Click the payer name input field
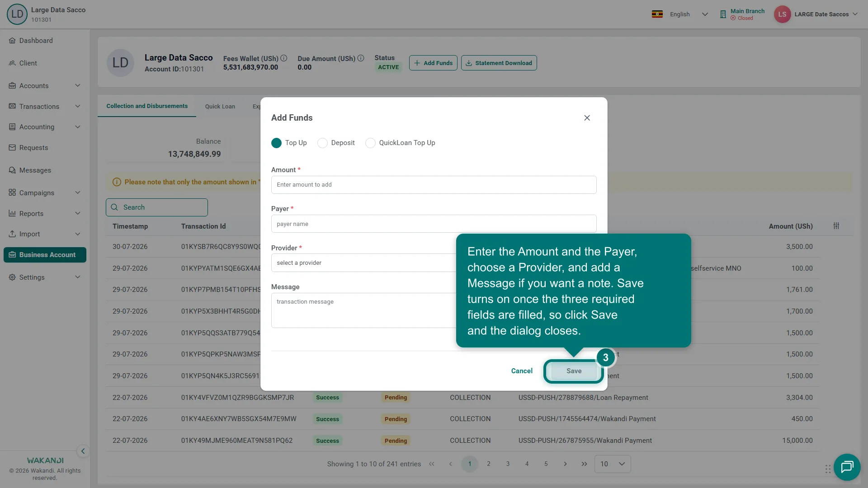Viewport: 868px width, 488px height. point(434,224)
